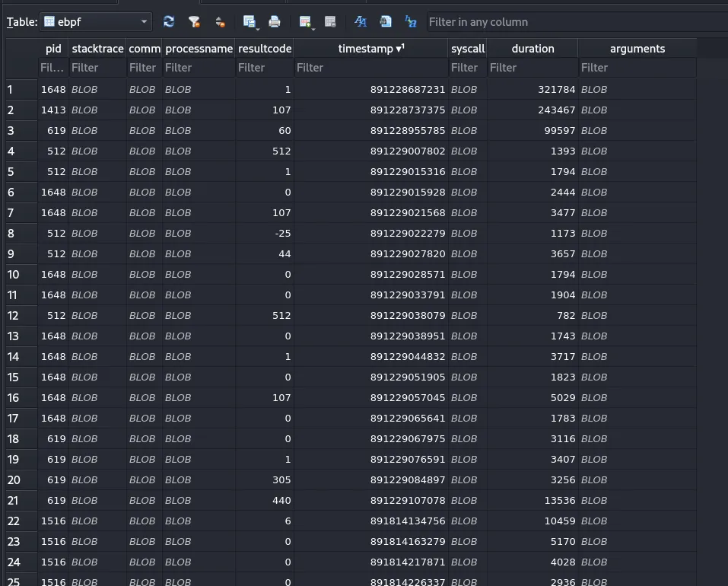This screenshot has height=586, width=728.
Task: Select syscall BLOB cell in row 10
Action: click(x=468, y=275)
